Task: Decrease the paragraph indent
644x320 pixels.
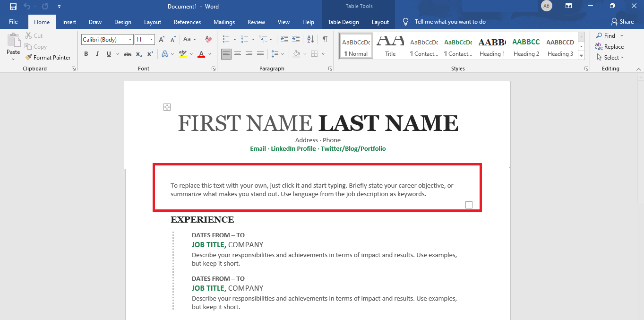Action: click(284, 39)
